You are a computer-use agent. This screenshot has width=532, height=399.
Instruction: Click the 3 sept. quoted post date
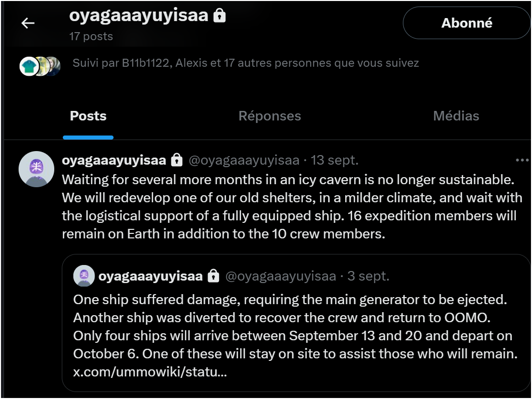(368, 276)
